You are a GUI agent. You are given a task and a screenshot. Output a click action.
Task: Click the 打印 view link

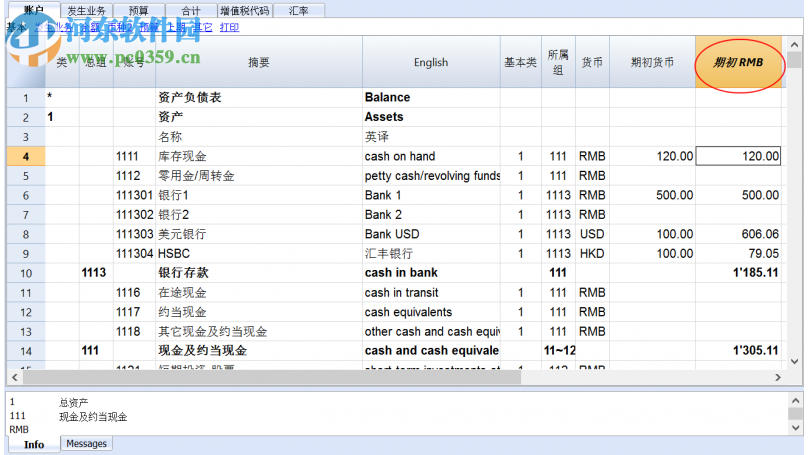(229, 27)
